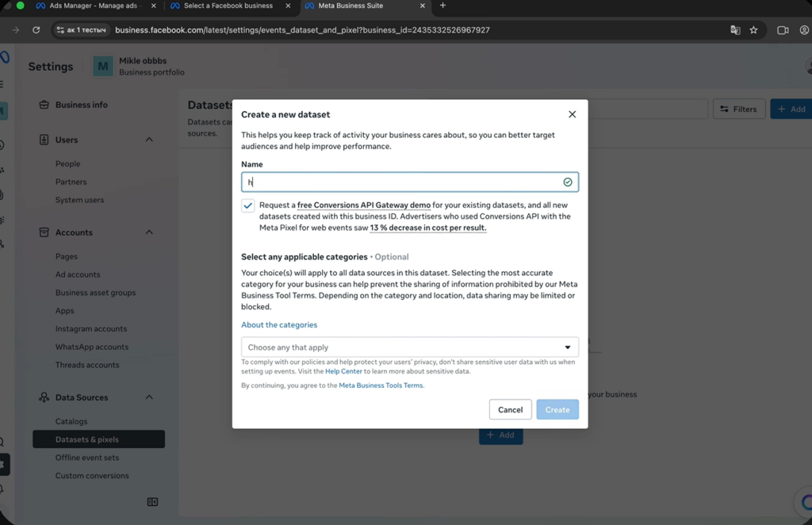Click the Accounts section icon
This screenshot has width=812, height=525.
coord(44,232)
